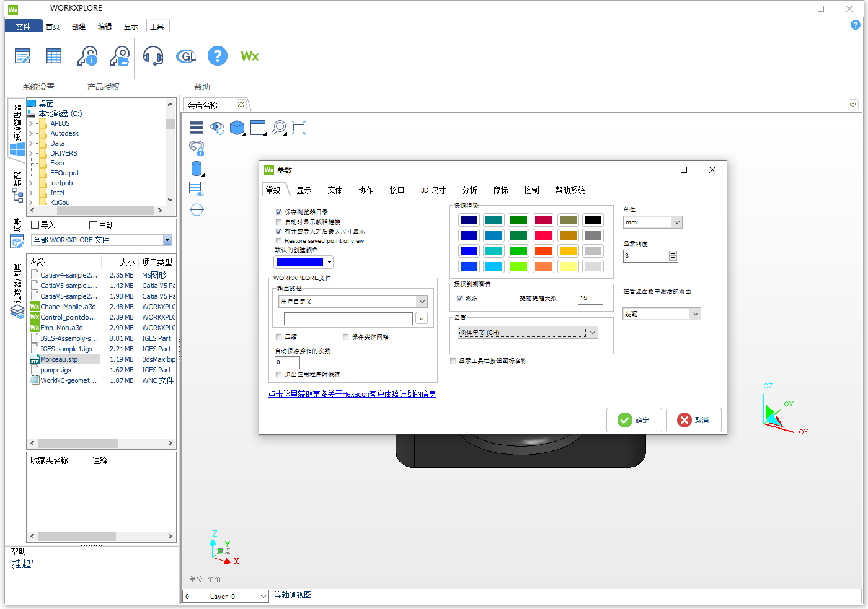The width and height of the screenshot is (868, 609).
Task: Pick the crimson red top-row swatch
Action: tap(543, 220)
